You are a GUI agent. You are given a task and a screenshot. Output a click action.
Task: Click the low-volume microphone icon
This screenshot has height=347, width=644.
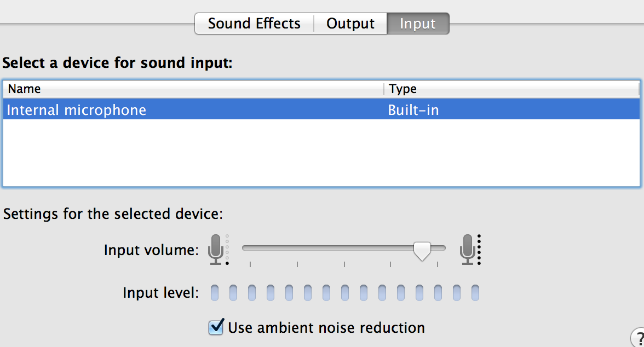(x=216, y=250)
